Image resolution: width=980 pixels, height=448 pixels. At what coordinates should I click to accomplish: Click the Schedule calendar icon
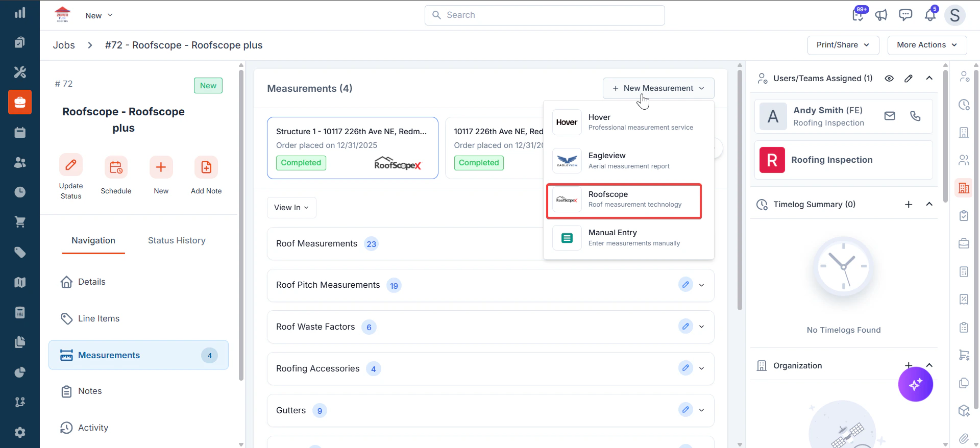116,167
